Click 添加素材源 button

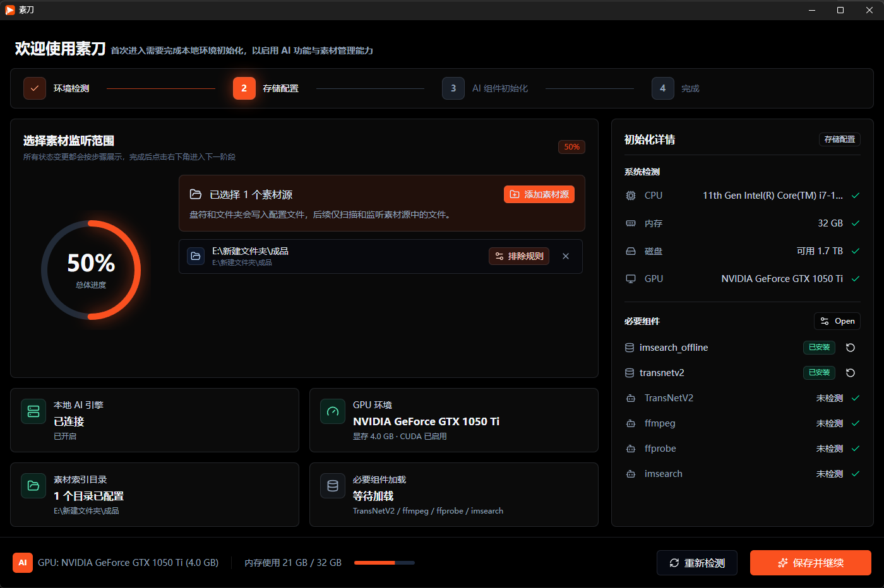click(539, 194)
